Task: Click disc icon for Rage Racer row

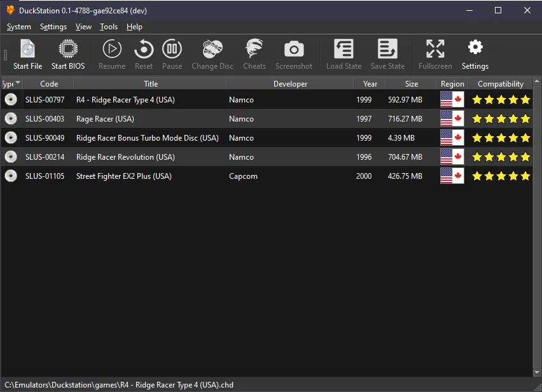Action: tap(11, 118)
